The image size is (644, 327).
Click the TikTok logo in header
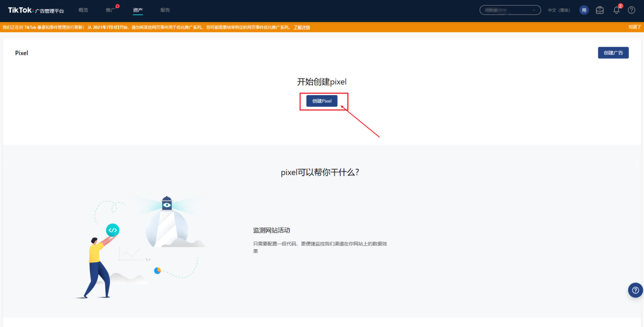click(x=20, y=10)
